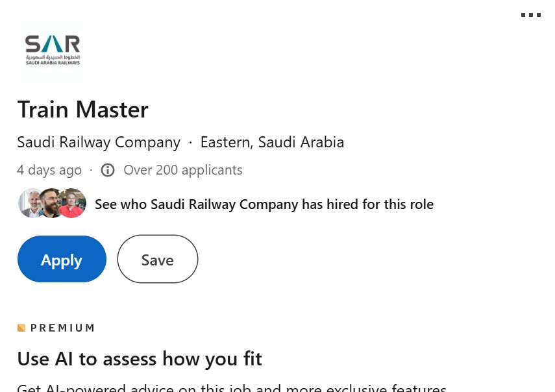Click the 'Get AI-powered advice' description text
Screen dimensions: 555x392
click(x=232, y=387)
